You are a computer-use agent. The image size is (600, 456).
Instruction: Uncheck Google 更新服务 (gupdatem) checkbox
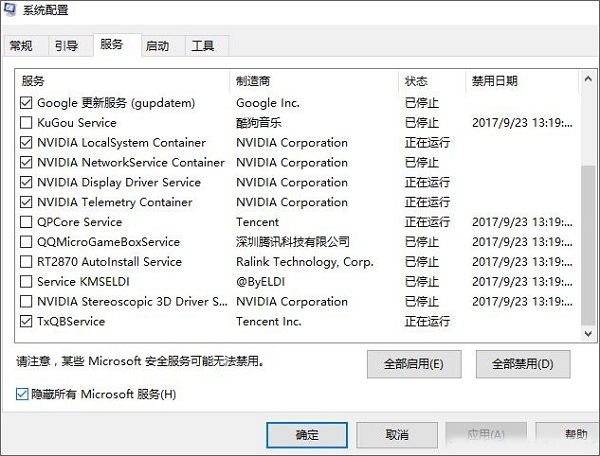click(26, 103)
